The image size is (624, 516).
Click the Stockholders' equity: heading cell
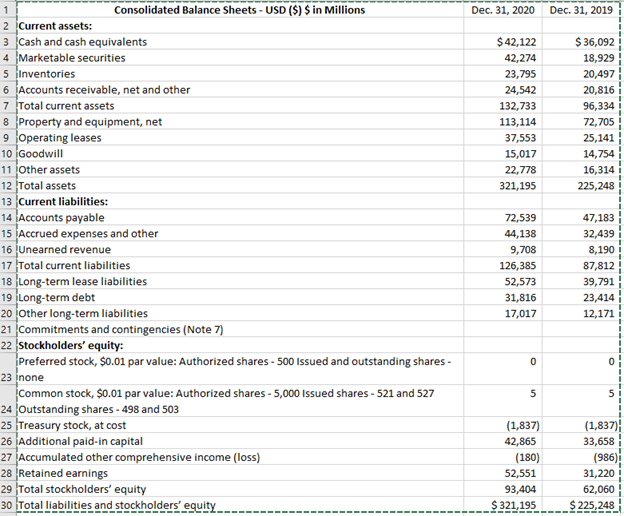coord(240,345)
